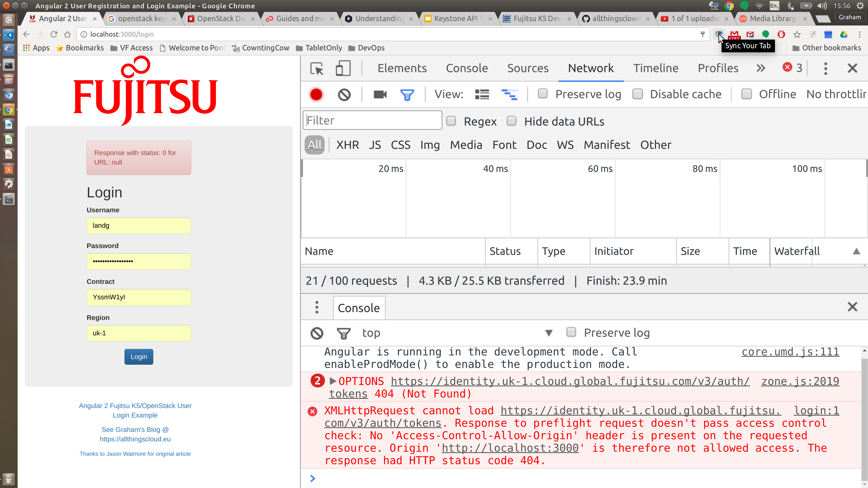Viewport: 868px width, 488px height.
Task: Enable the Disable cache checkbox
Action: pyautogui.click(x=637, y=94)
